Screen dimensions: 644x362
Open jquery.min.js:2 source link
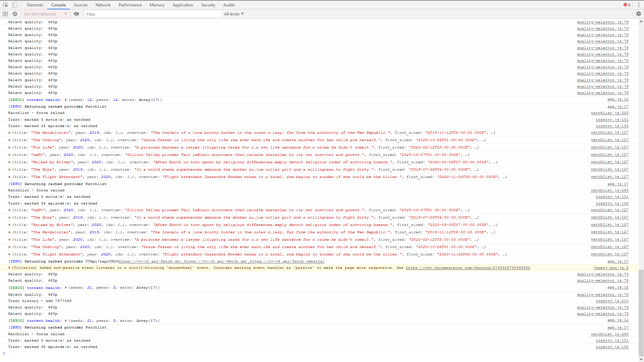click(x=611, y=268)
